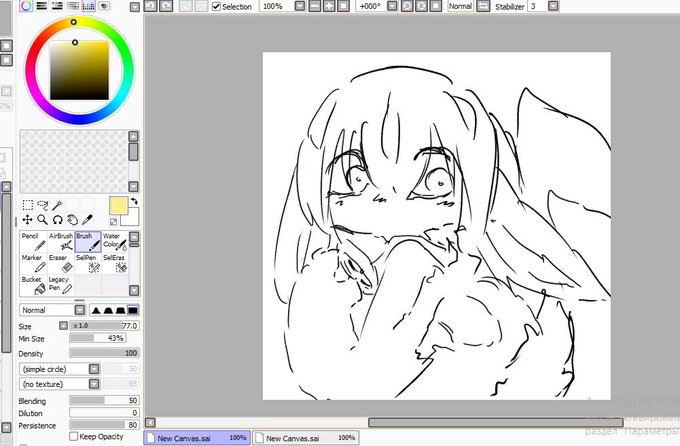Choose the Brush tool

[88, 242]
